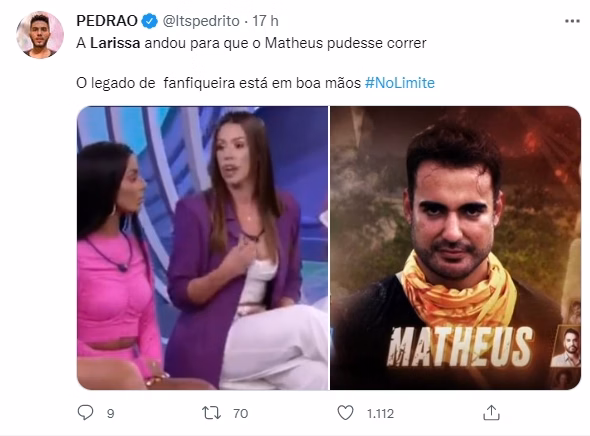
Task: Open the 17 h timestamp link
Action: tap(265, 21)
